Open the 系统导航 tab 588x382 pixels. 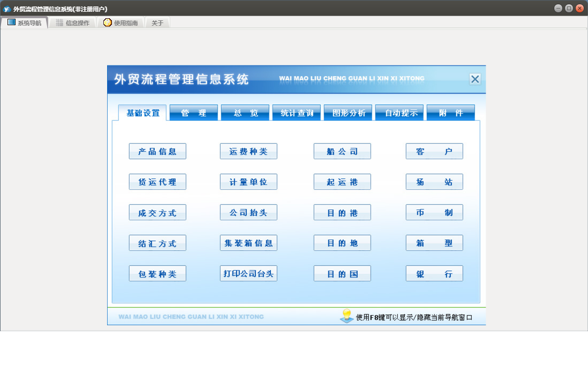click(25, 23)
